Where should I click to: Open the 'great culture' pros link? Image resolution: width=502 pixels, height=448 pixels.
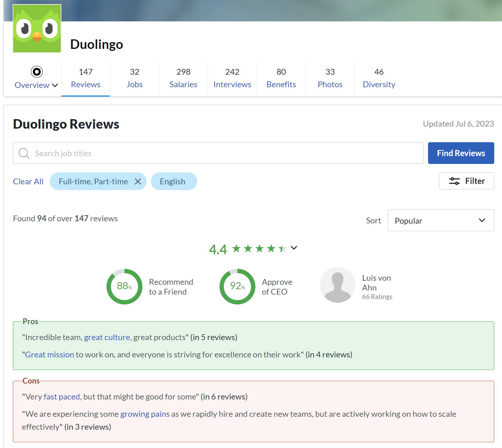click(107, 337)
